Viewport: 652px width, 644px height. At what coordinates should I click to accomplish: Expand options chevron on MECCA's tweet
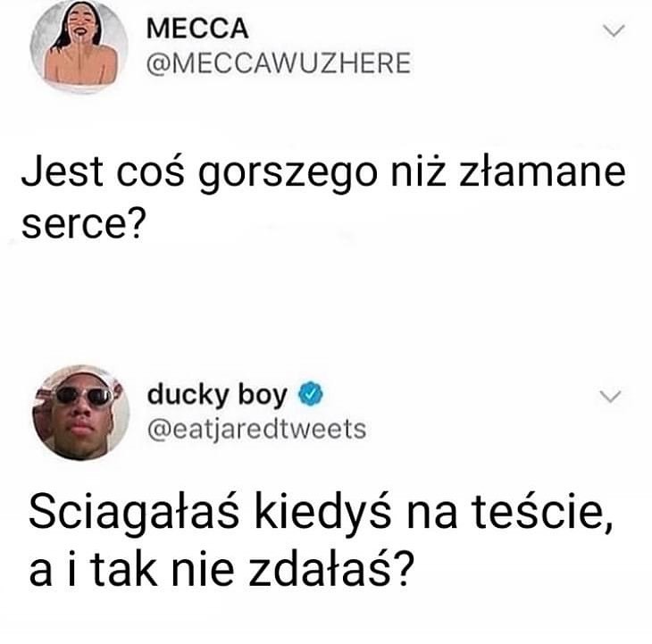[614, 30]
